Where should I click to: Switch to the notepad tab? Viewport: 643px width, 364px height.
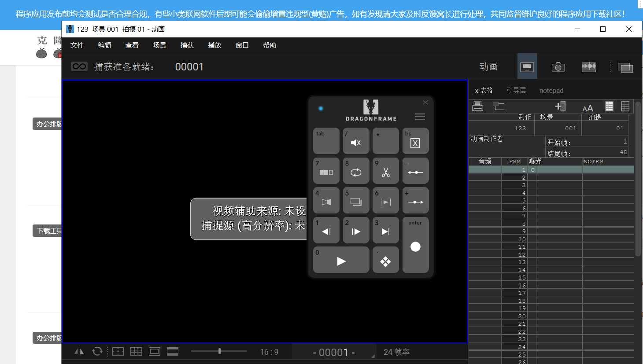(551, 91)
